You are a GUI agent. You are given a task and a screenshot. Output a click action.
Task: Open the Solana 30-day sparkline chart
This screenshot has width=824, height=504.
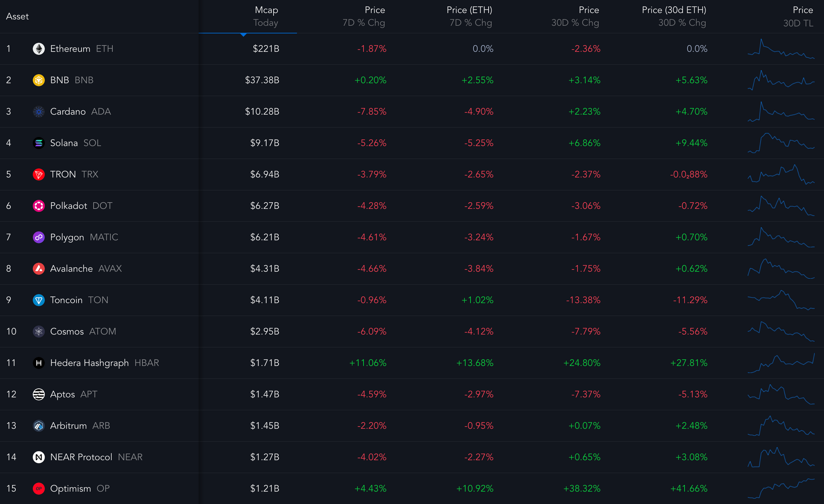tap(781, 143)
